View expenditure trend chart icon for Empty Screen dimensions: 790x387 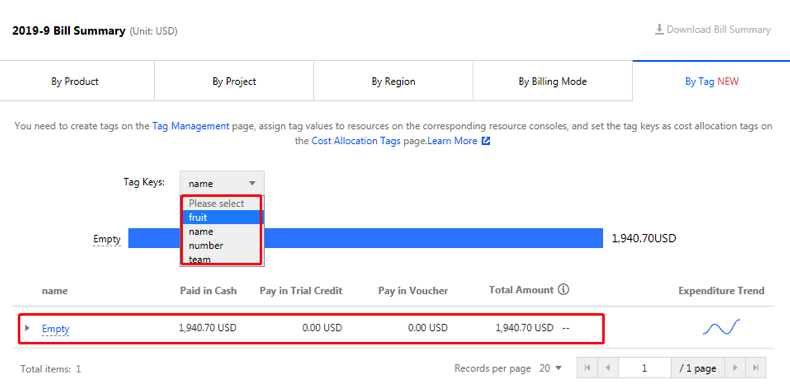coord(721,328)
